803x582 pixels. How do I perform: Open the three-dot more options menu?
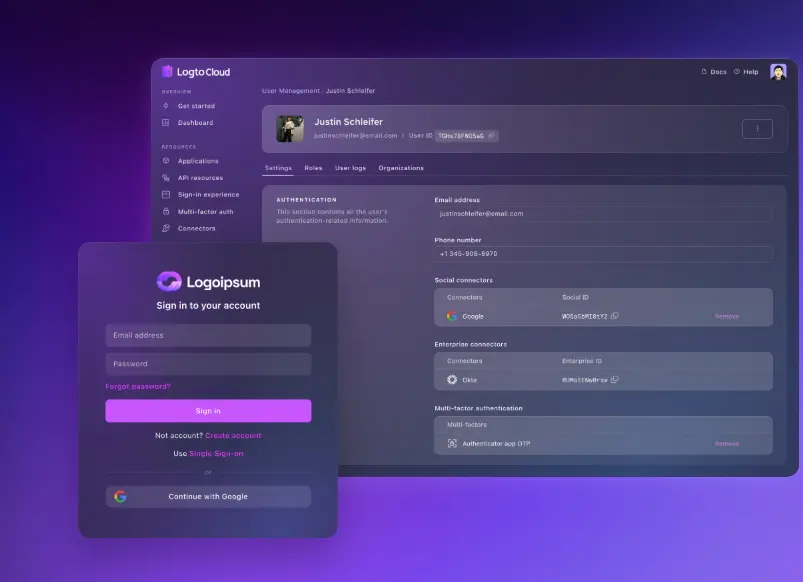tap(757, 129)
